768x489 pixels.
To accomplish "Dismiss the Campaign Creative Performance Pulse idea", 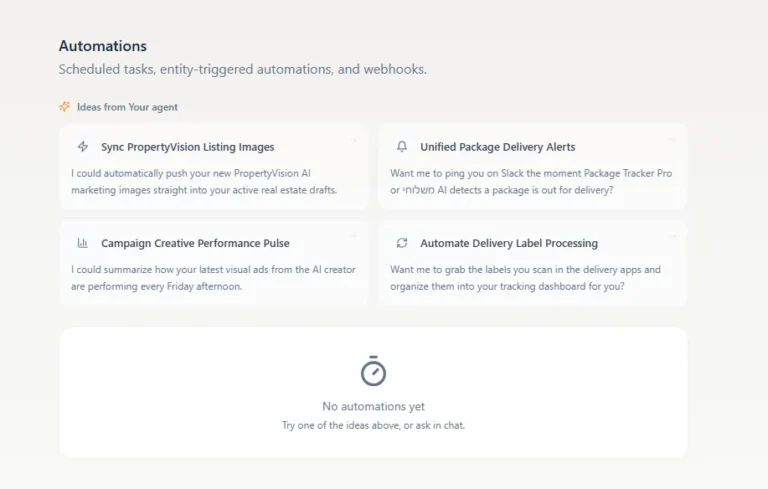I will pos(354,235).
